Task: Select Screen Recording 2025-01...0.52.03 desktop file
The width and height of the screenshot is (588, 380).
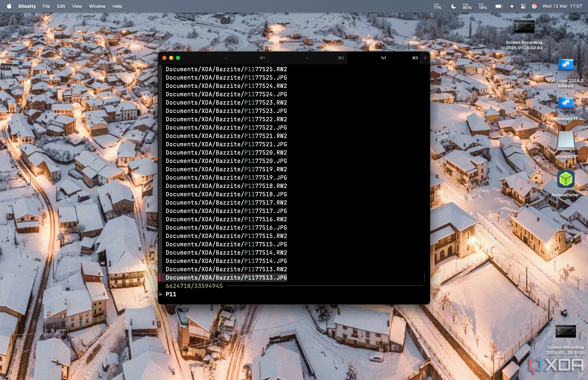Action: point(524,35)
